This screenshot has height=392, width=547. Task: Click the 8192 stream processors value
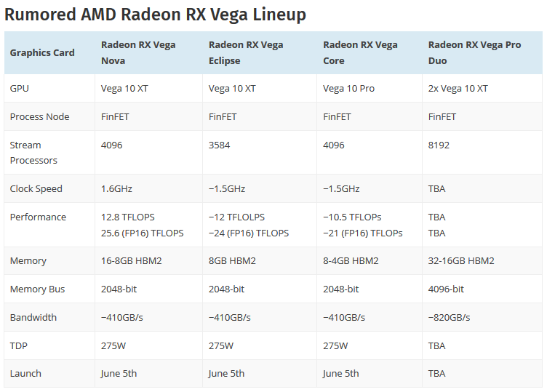[439, 145]
